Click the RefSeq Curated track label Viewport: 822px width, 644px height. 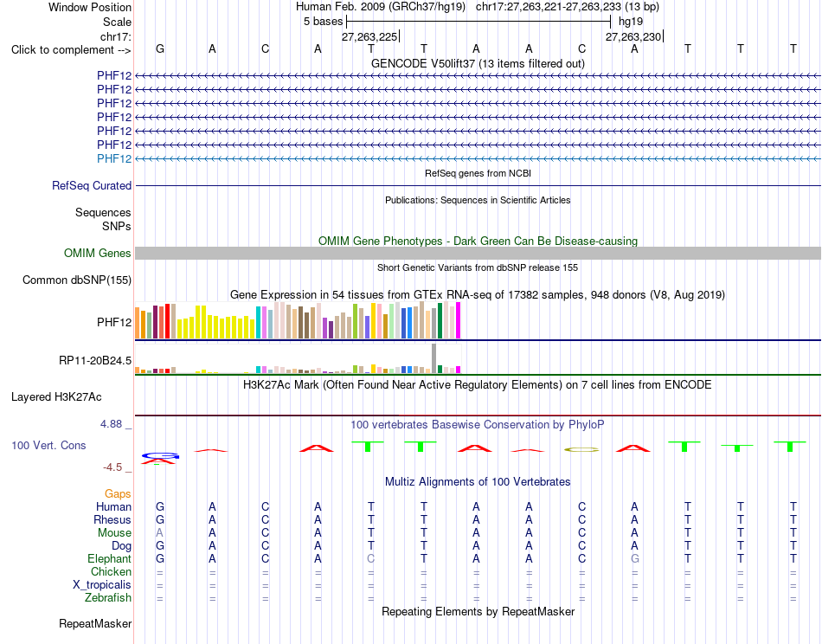point(92,185)
